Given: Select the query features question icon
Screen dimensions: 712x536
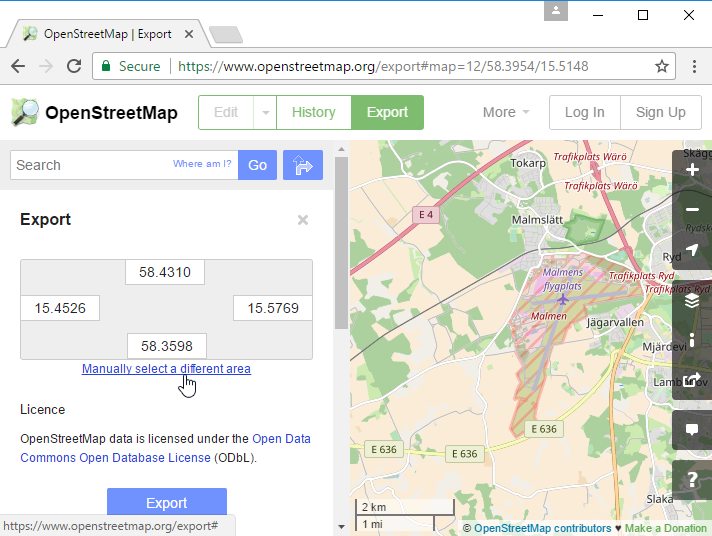Looking at the screenshot, I should tap(692, 480).
